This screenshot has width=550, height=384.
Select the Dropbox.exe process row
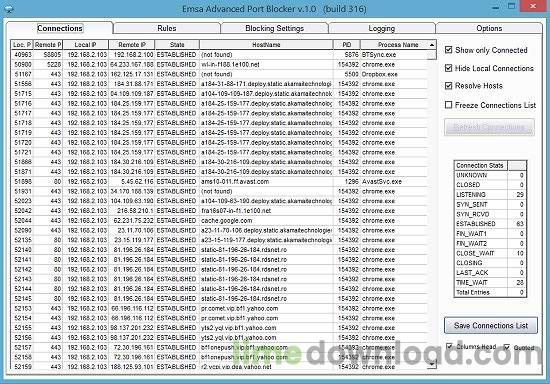pos(219,74)
